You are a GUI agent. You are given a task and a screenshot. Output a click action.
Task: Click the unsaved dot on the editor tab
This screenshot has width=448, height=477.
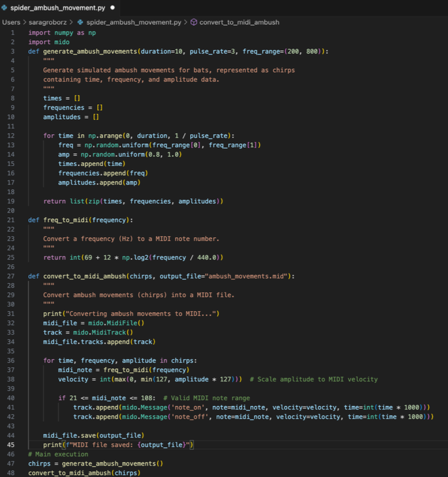pos(112,8)
